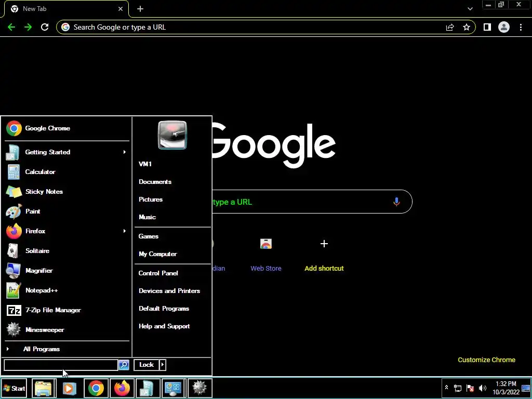Open Devices and Printers
Viewport: 532px width, 399px height.
[x=172, y=291]
